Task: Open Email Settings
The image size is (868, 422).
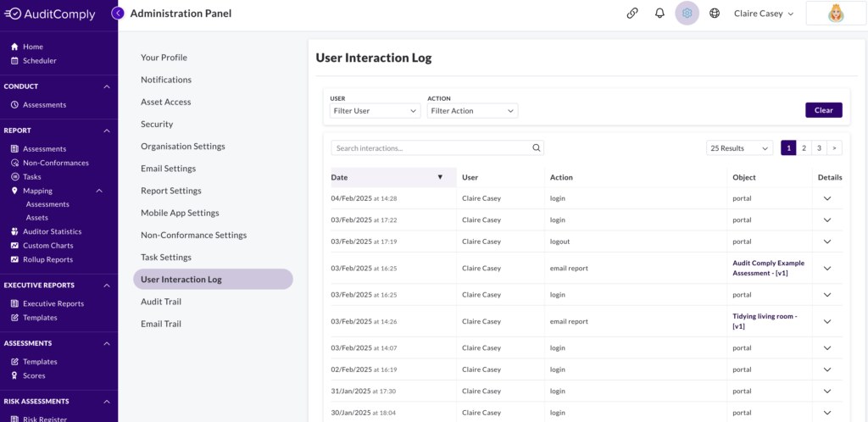Action: tap(169, 168)
